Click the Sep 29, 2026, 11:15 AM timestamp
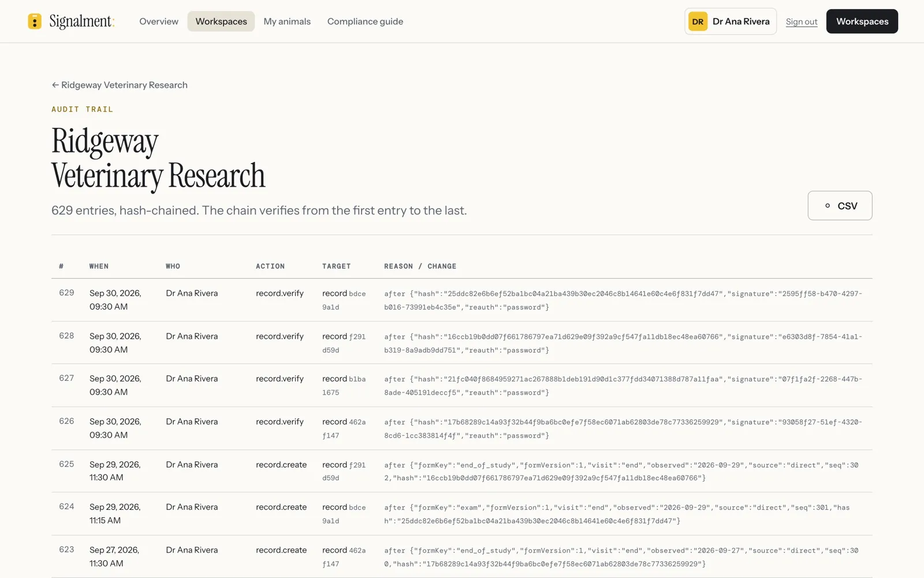 (115, 514)
